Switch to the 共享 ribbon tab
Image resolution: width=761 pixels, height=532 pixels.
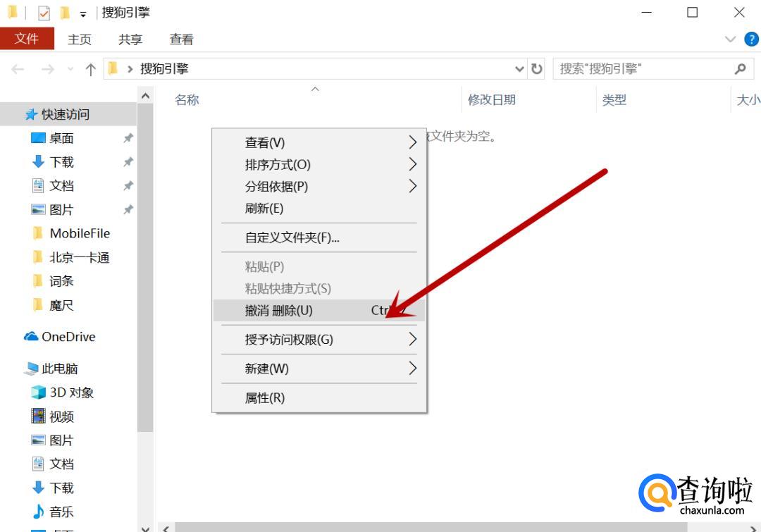pyautogui.click(x=130, y=39)
